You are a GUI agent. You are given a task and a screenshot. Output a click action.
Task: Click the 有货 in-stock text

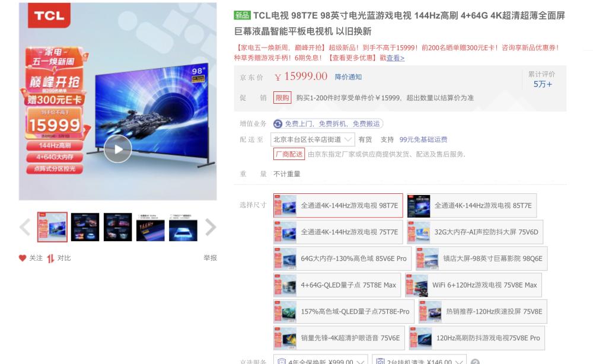pos(365,139)
